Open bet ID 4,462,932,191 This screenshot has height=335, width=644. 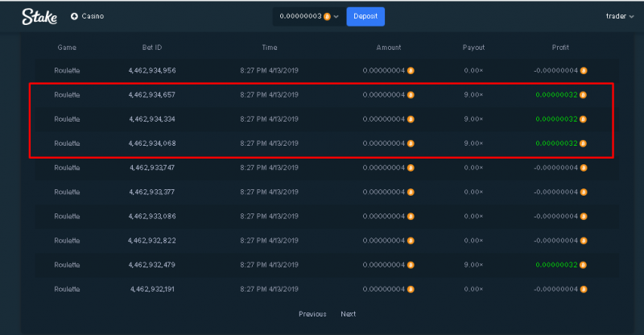[152, 289]
